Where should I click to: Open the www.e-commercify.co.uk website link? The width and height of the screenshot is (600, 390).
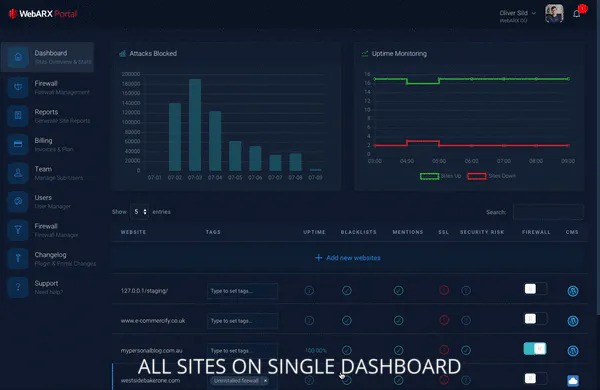(x=153, y=321)
